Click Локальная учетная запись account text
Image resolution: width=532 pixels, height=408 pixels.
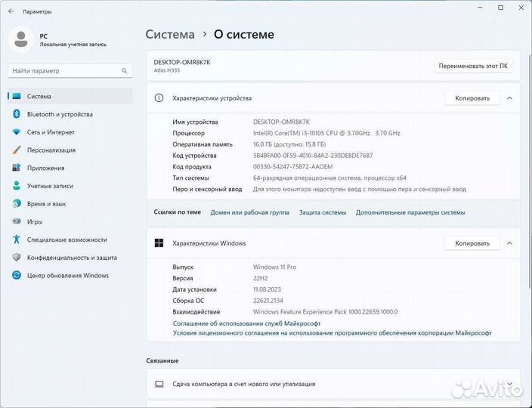(x=73, y=45)
